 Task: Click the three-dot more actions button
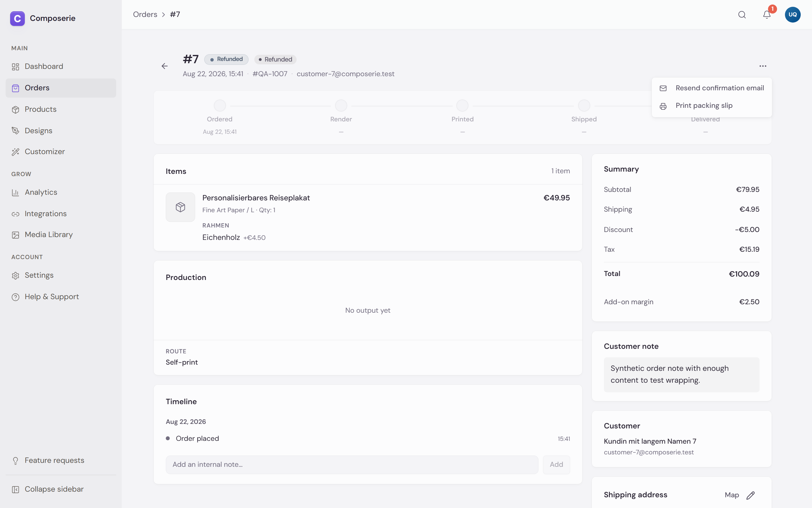[763, 66]
